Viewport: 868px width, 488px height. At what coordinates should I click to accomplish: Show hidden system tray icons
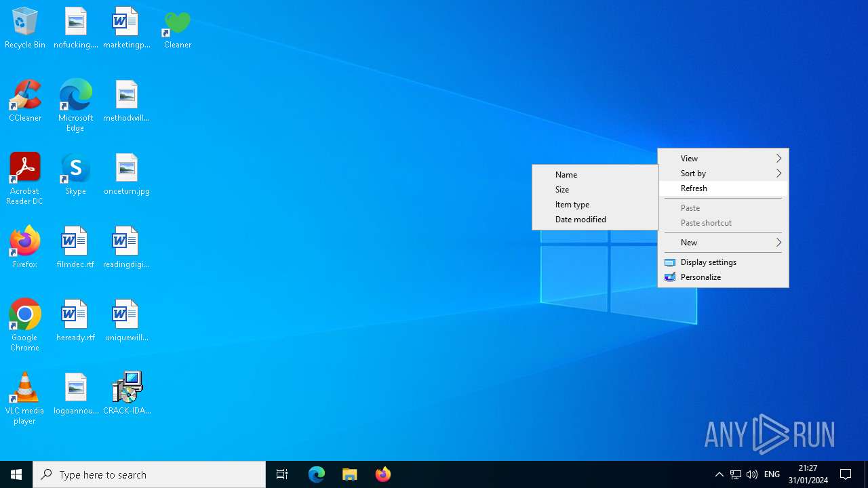coord(719,474)
